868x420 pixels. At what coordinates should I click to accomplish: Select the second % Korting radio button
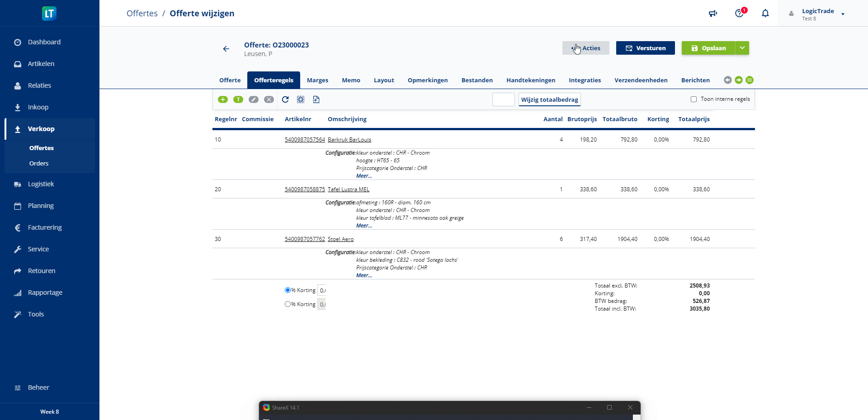(x=288, y=304)
